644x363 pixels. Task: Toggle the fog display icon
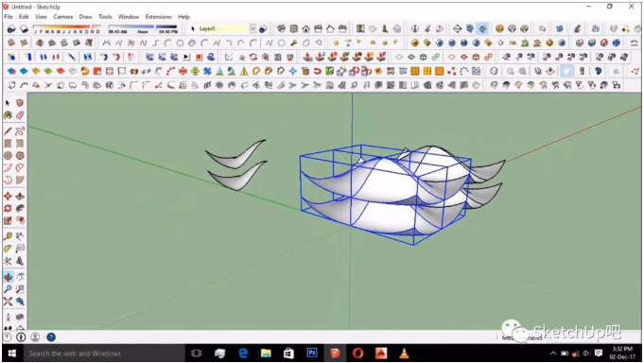click(25, 28)
